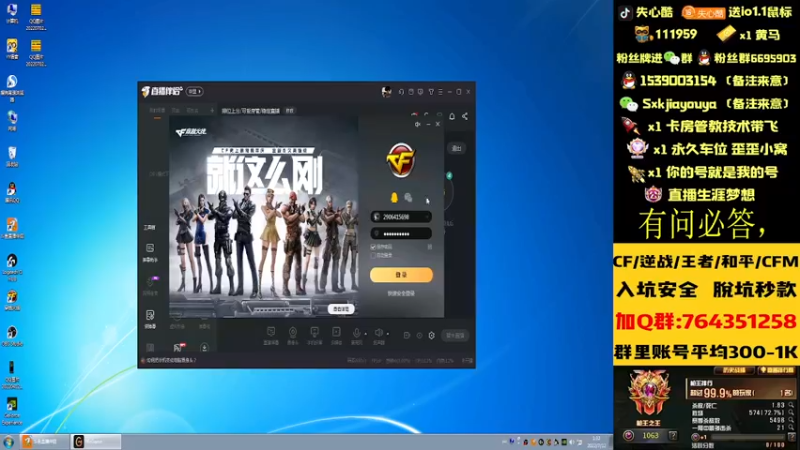Select the camera source icon in bottom toolbar
The height and width of the screenshot is (450, 800).
coord(293,333)
